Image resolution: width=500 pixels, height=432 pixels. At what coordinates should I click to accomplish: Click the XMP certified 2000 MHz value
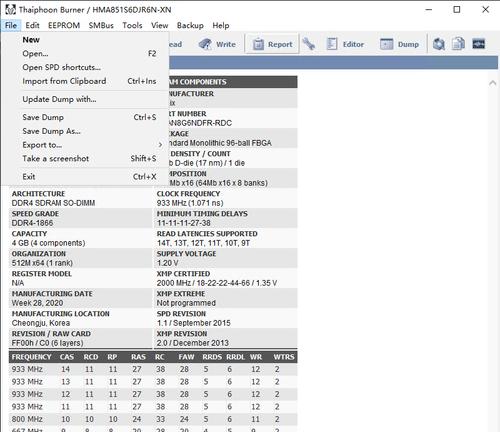(x=217, y=283)
